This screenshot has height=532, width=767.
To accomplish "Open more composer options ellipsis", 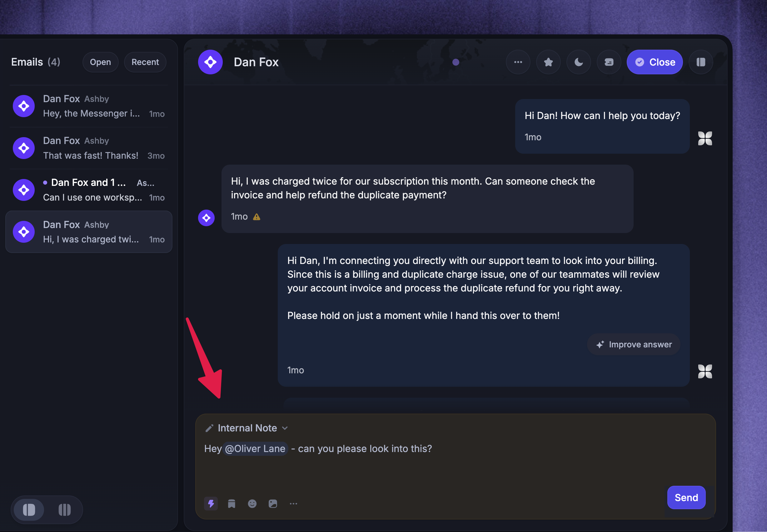I will [x=293, y=503].
